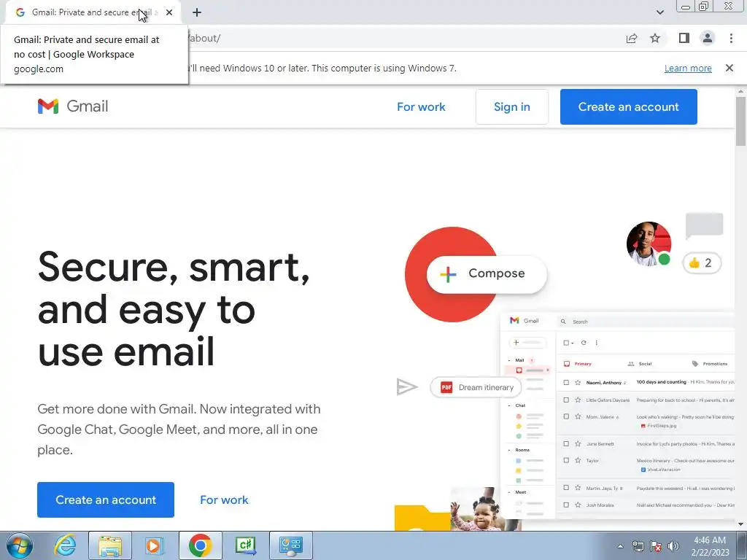
Task: Click the Social tab in the inbox illustration
Action: (640, 364)
